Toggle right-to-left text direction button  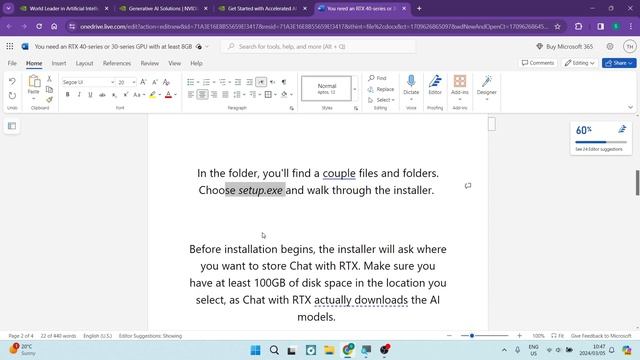click(273, 82)
